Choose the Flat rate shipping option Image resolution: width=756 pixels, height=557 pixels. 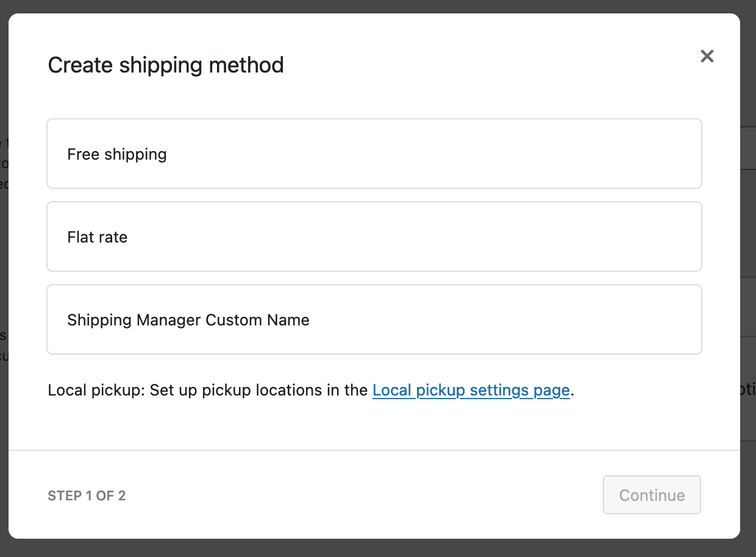tap(374, 236)
